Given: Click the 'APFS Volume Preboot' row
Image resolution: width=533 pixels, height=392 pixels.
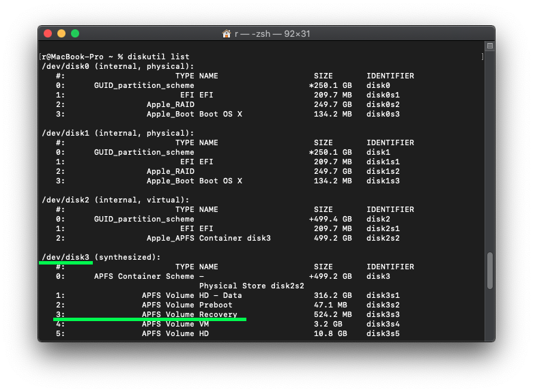Looking at the screenshot, I should (186, 305).
